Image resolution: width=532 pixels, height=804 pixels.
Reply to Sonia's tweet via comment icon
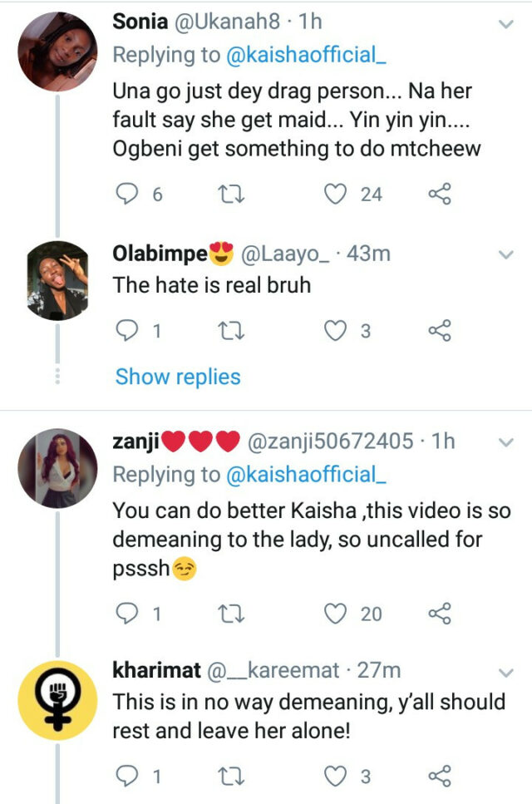tap(126, 195)
